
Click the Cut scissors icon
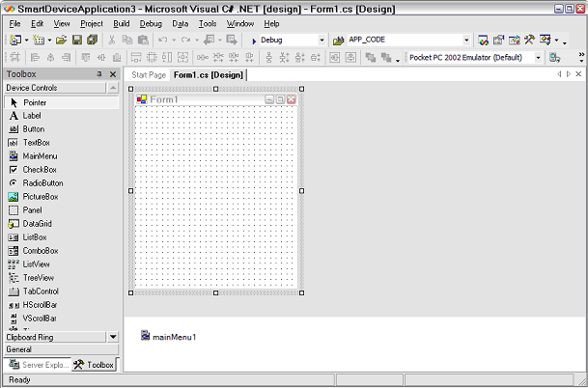tap(112, 40)
